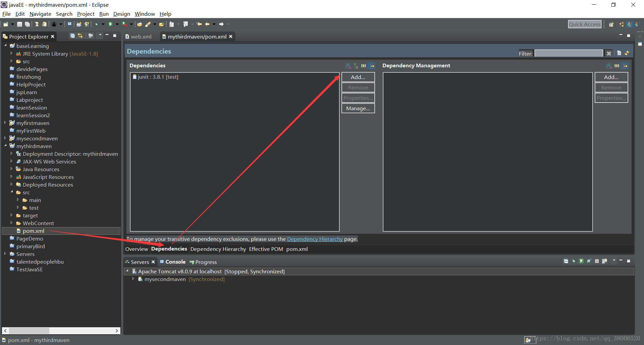
Task: Collapse All in Project Explorer toolbar
Action: 72,36
